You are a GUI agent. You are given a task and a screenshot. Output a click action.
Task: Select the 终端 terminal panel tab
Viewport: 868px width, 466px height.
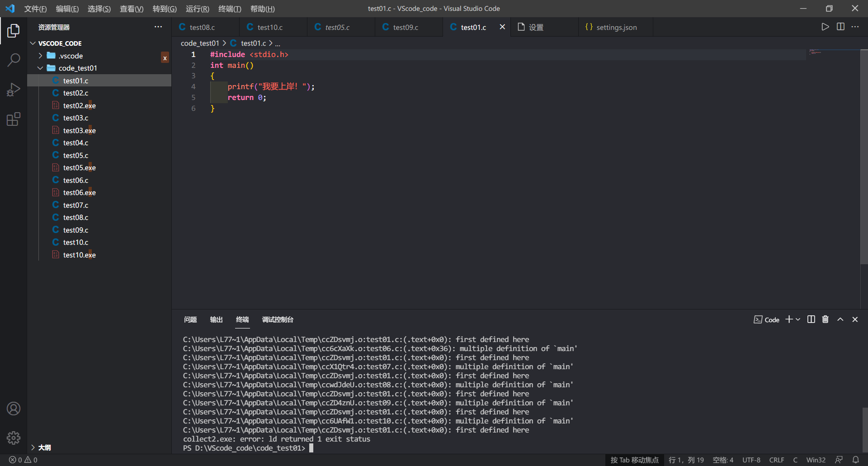tap(242, 319)
